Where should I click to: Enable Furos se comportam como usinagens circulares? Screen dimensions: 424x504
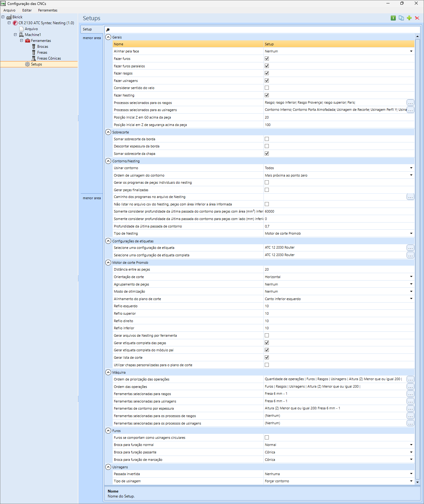(267, 438)
